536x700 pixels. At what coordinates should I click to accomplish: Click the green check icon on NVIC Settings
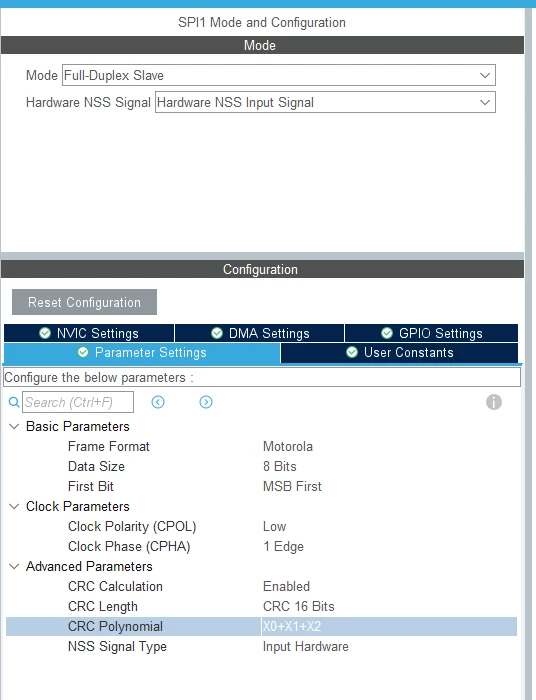(45, 333)
